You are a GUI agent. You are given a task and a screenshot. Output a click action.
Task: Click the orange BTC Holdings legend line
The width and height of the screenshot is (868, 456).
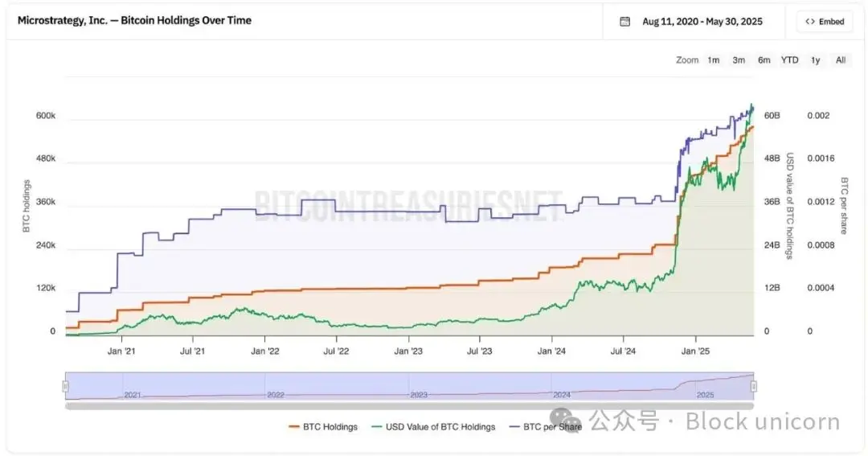[293, 427]
